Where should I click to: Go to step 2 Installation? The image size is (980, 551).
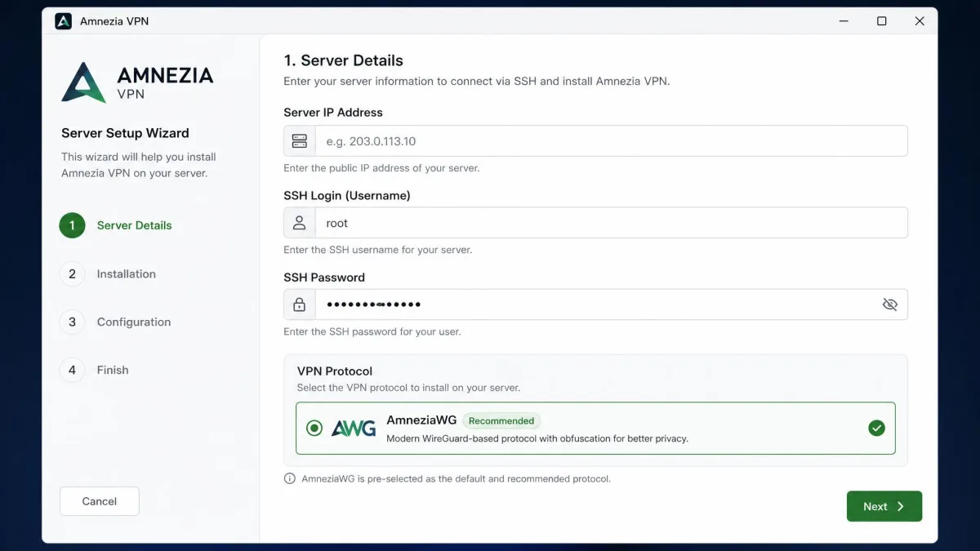[x=108, y=273]
